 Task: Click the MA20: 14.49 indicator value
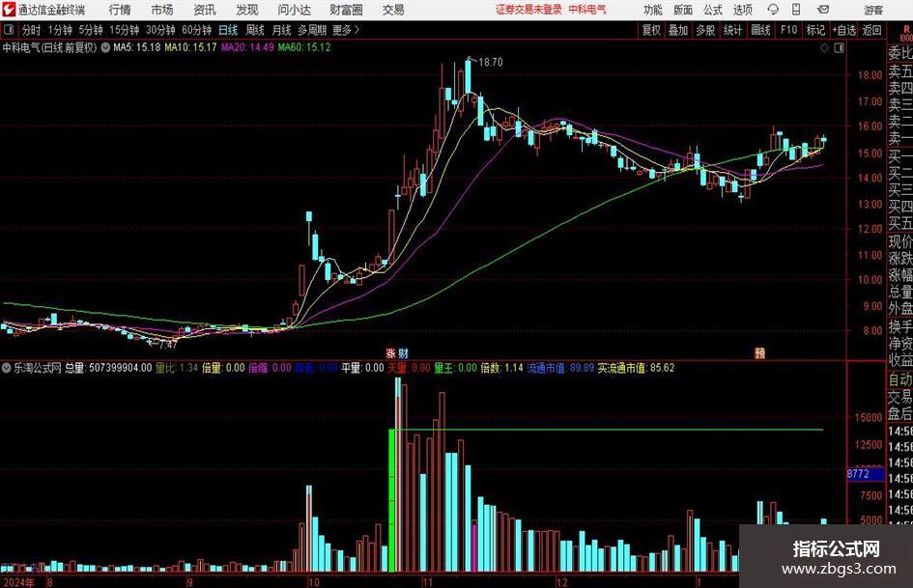pos(247,47)
